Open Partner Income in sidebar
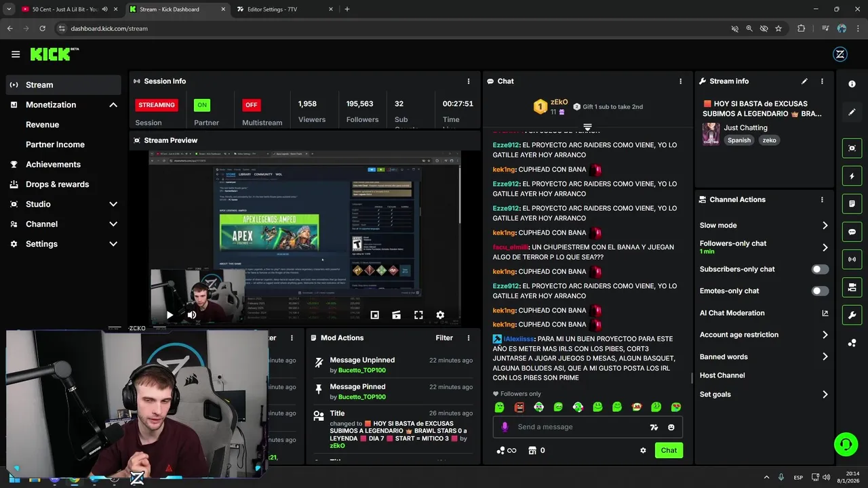 coord(55,144)
